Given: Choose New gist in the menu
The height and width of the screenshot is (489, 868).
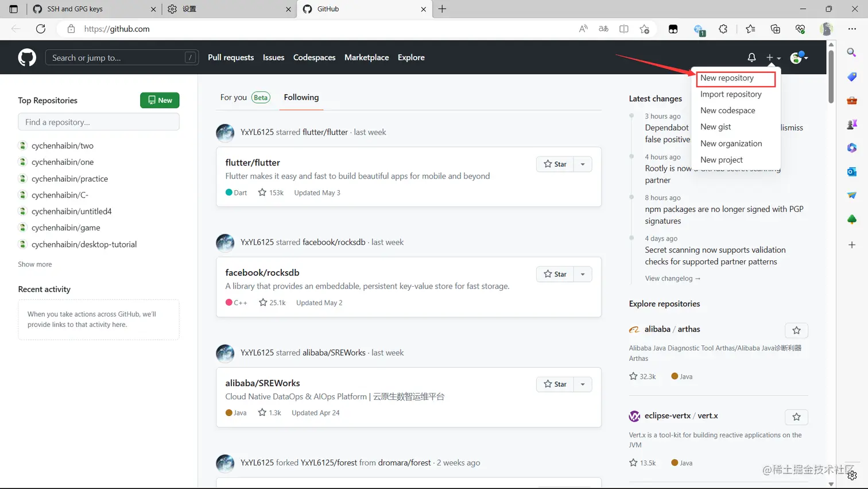Looking at the screenshot, I should (x=716, y=127).
